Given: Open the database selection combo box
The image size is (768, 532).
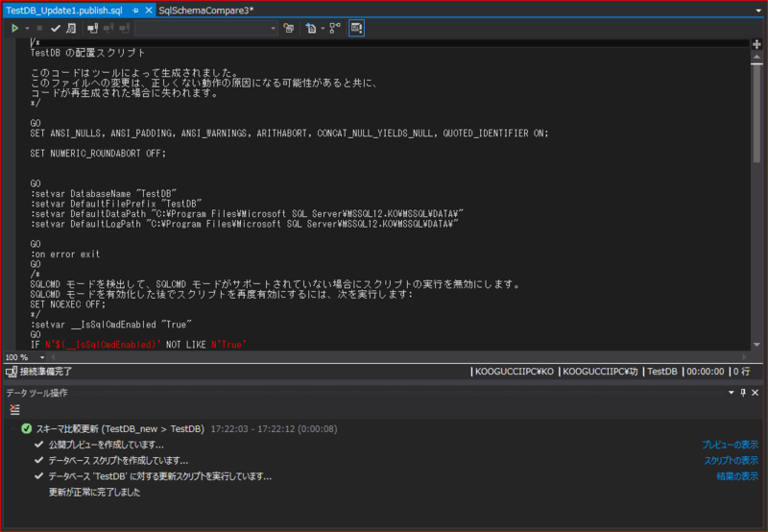Looking at the screenshot, I should pyautogui.click(x=206, y=29).
